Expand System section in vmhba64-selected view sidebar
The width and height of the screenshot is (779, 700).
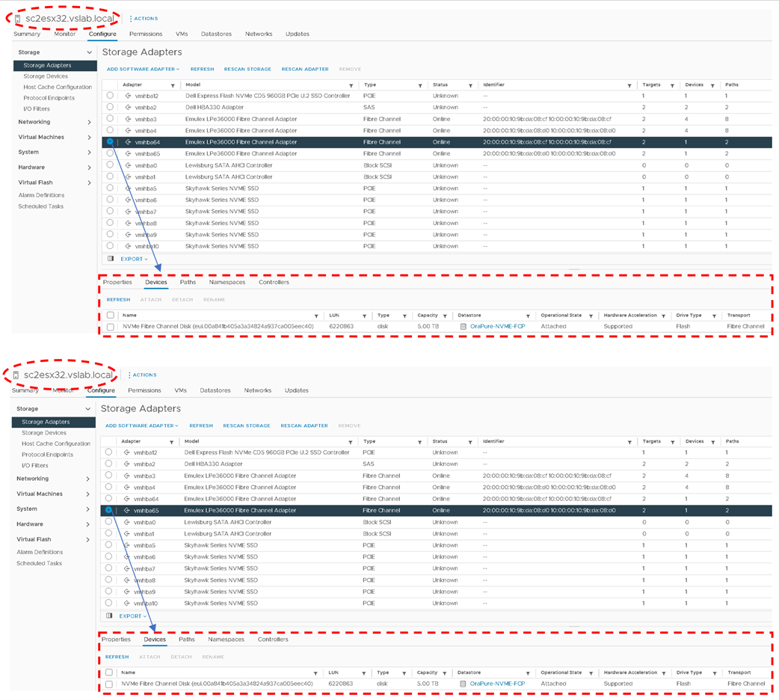(90, 152)
